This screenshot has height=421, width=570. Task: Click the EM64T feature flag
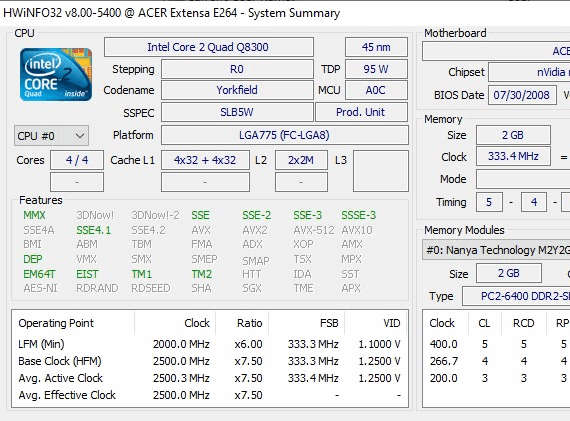tap(40, 274)
